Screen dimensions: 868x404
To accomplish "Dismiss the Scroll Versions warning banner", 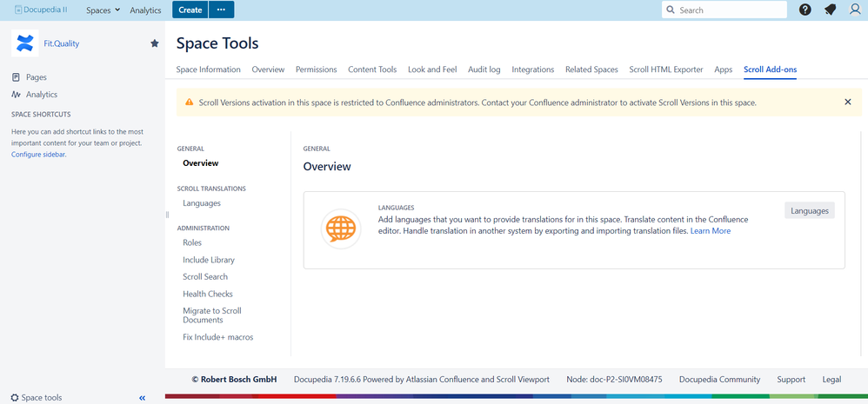I will click(x=847, y=103).
